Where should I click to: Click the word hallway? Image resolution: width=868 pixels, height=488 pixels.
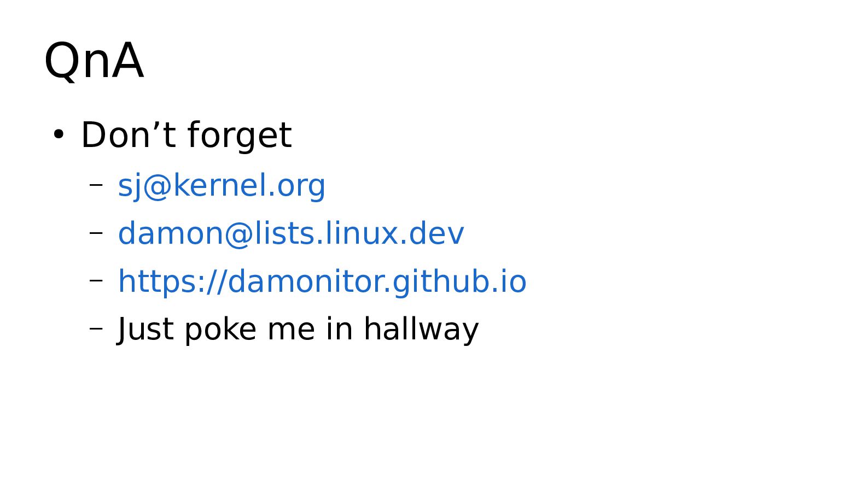(x=421, y=330)
